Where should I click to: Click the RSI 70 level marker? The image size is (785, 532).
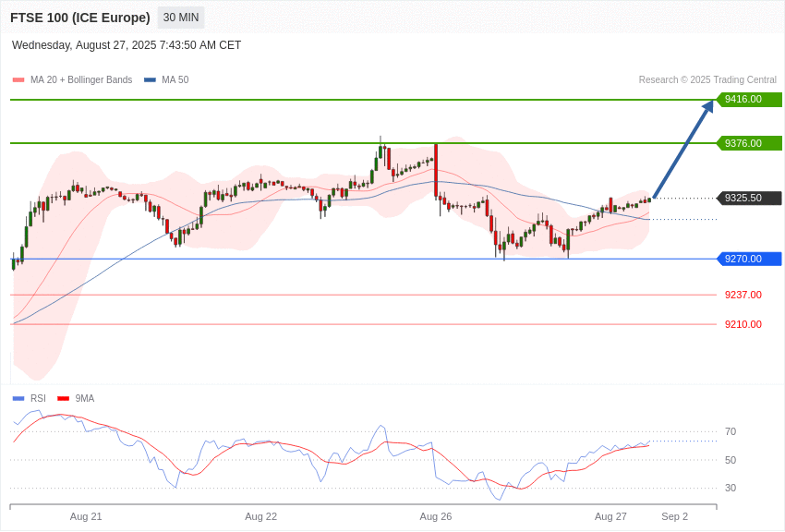click(729, 431)
